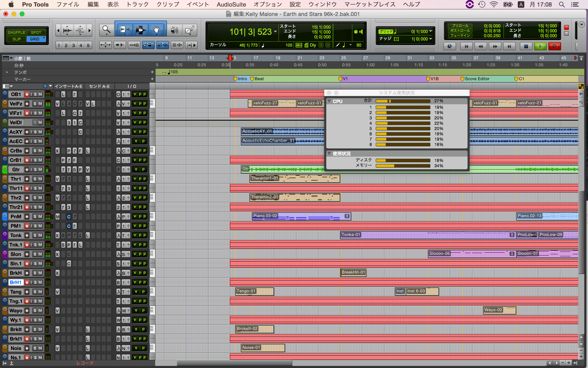Select the Grabber hand tool

(156, 30)
